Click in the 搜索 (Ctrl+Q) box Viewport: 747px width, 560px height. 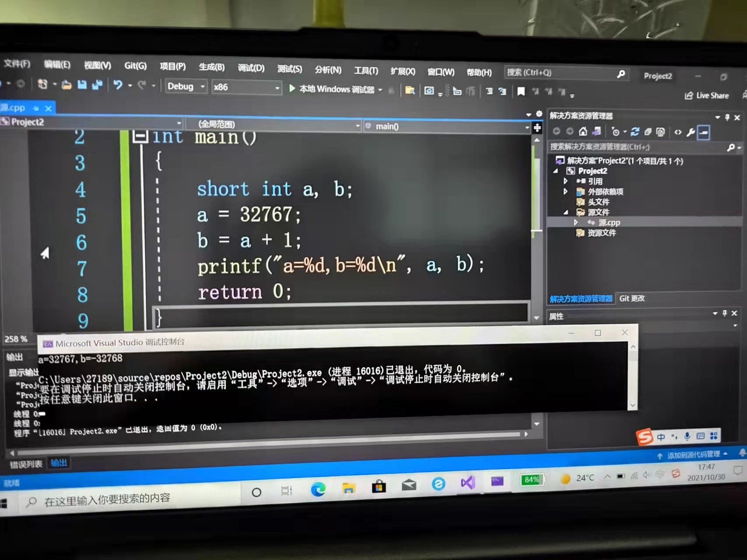pyautogui.click(x=566, y=73)
